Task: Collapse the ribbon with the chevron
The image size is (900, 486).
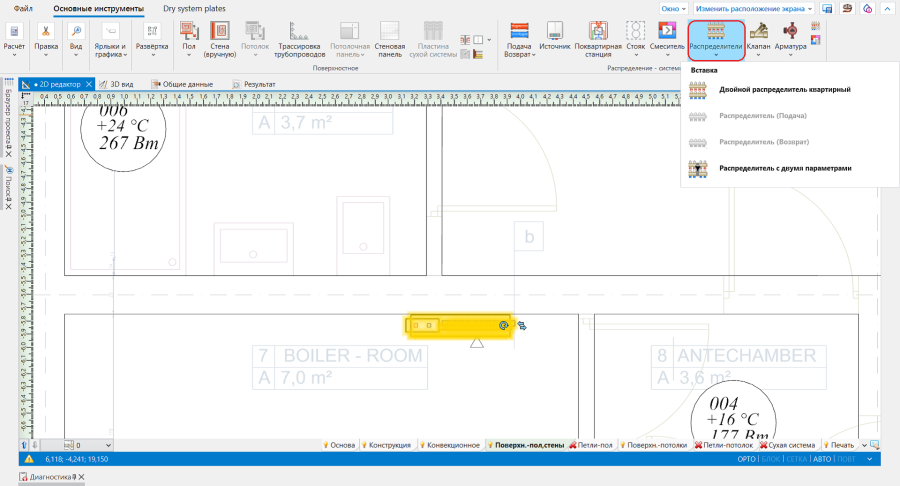Action: [887, 9]
